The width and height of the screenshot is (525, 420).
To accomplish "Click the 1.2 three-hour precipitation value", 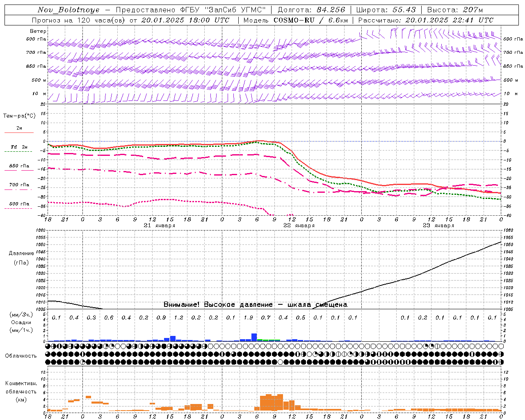I will (178, 318).
